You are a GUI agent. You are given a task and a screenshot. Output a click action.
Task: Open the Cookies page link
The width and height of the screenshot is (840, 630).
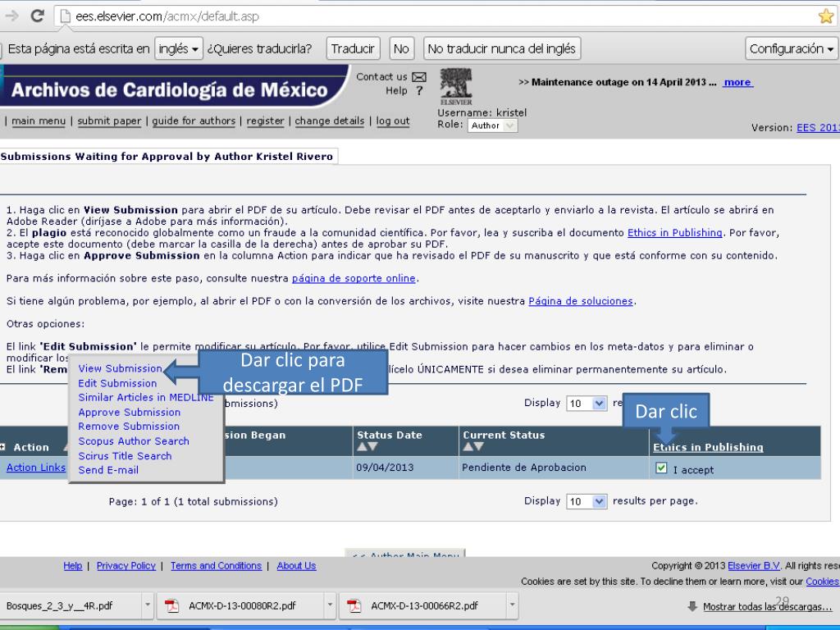[x=823, y=582]
